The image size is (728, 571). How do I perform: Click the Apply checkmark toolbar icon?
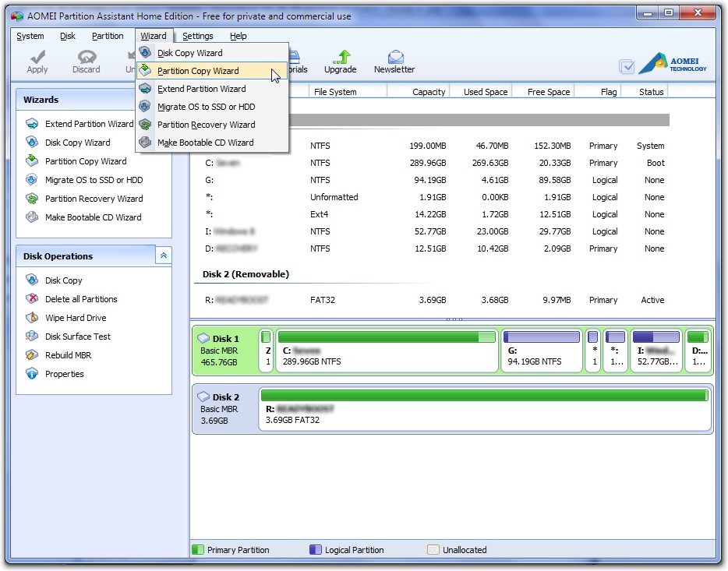click(x=37, y=57)
